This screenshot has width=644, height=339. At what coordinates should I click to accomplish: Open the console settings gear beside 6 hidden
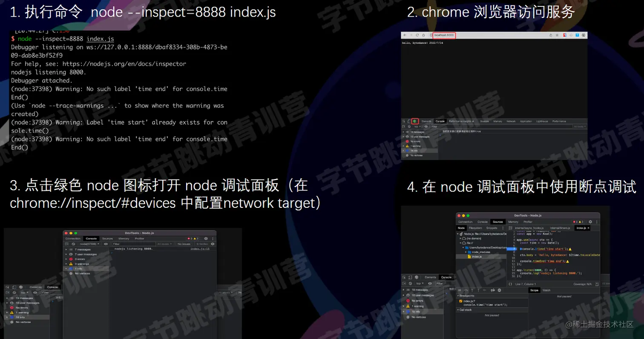coord(213,244)
